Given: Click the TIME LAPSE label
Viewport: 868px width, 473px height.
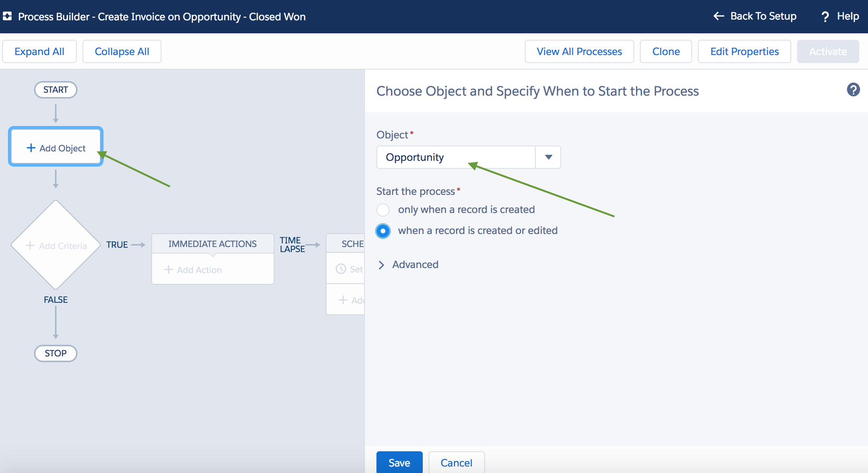Looking at the screenshot, I should pos(292,245).
